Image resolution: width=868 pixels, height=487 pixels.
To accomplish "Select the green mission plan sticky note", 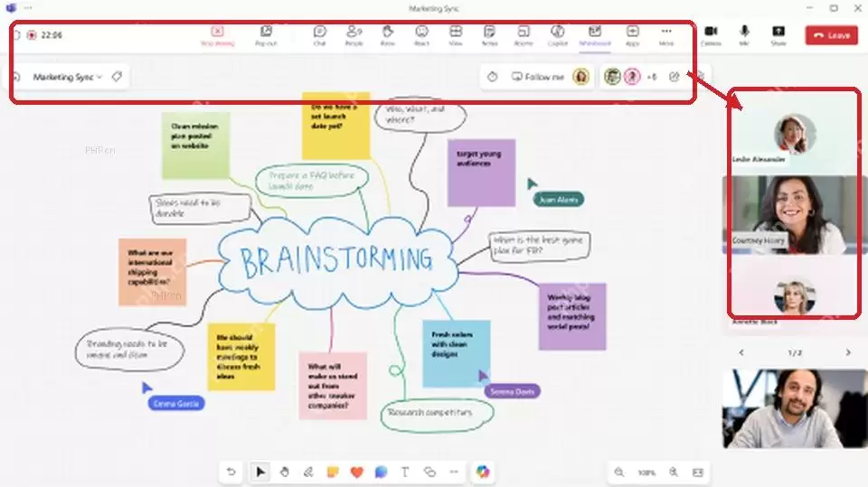I will pyautogui.click(x=195, y=145).
